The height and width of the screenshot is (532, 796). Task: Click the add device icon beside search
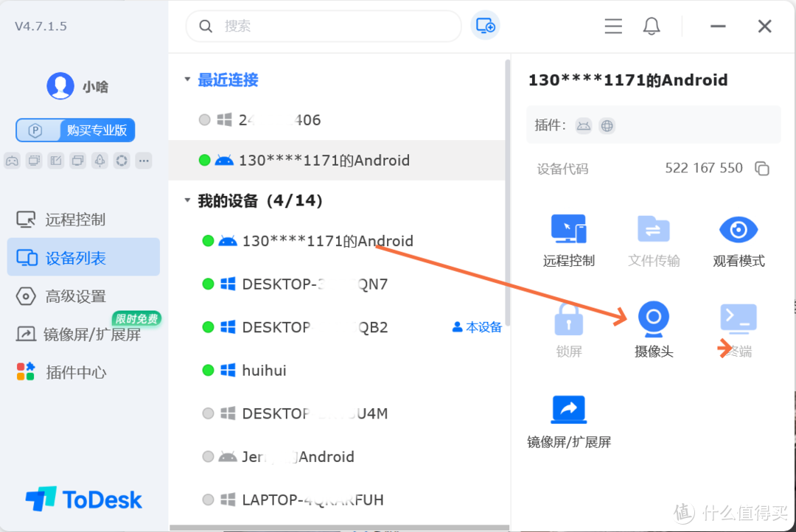point(485,25)
